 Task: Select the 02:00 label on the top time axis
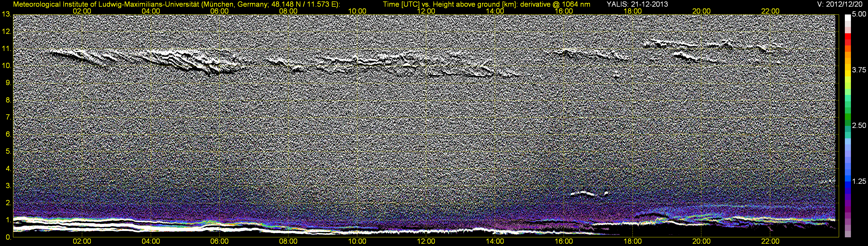click(x=82, y=11)
